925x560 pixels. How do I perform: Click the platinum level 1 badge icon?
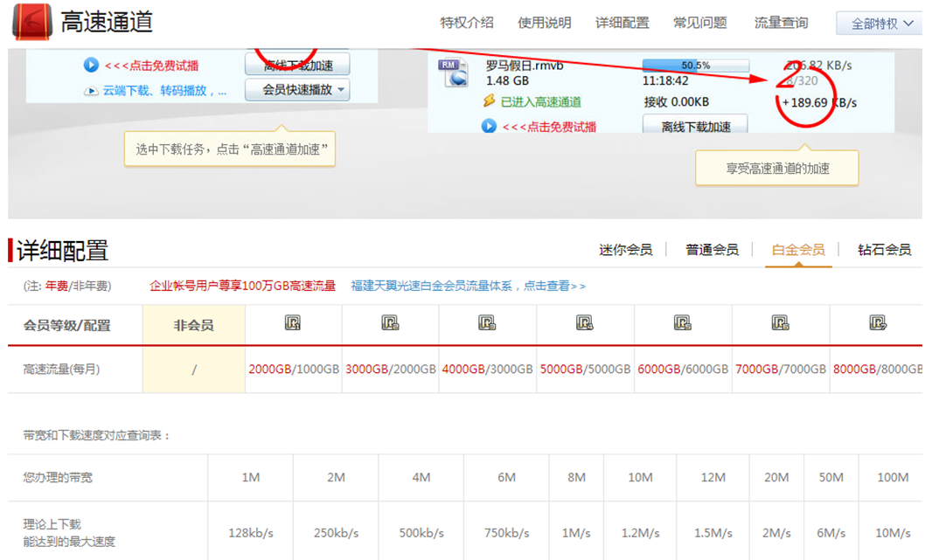point(293,322)
